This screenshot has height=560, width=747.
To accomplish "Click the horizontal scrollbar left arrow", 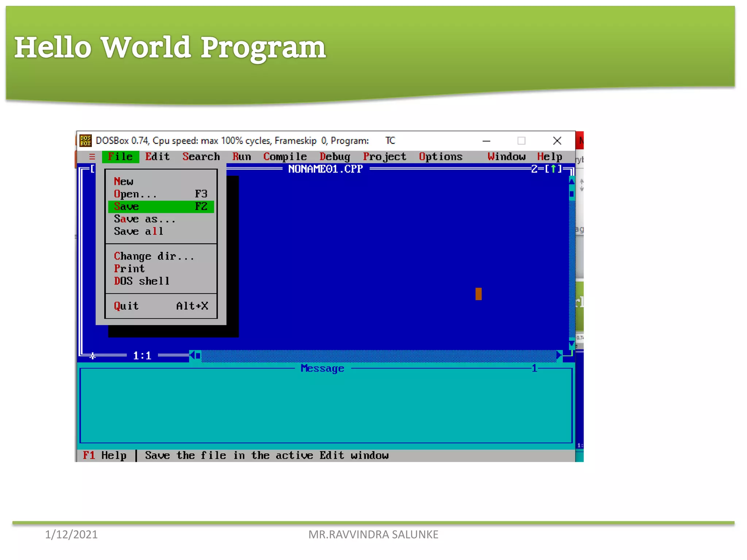I will [192, 355].
